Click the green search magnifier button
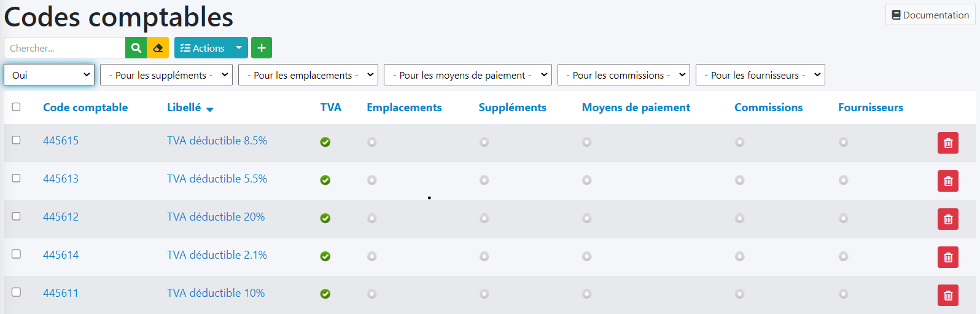 [136, 48]
